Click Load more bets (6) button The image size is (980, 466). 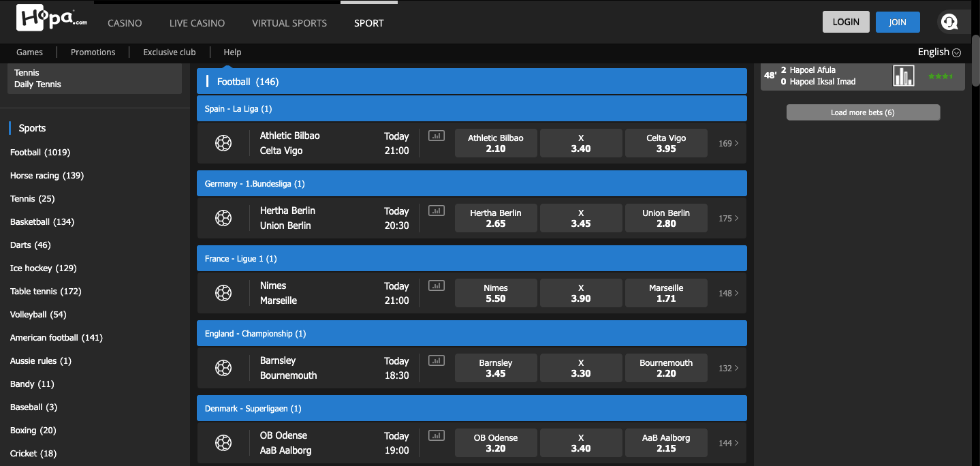(x=863, y=112)
